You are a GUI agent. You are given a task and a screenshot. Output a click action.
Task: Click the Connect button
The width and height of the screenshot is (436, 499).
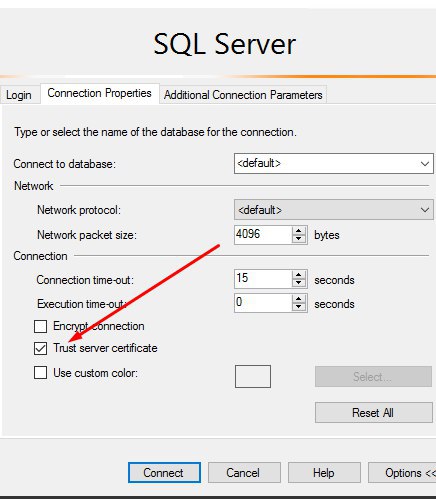[x=164, y=472]
